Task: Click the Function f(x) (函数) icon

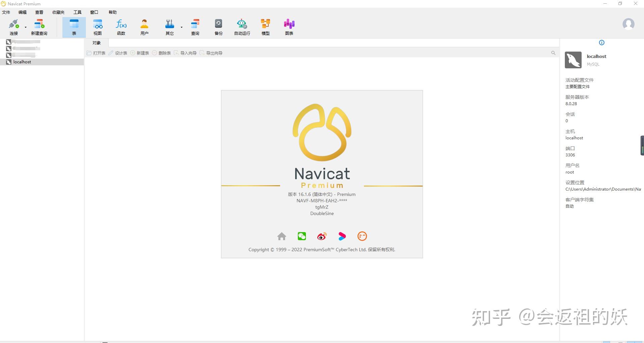Action: coord(121,27)
